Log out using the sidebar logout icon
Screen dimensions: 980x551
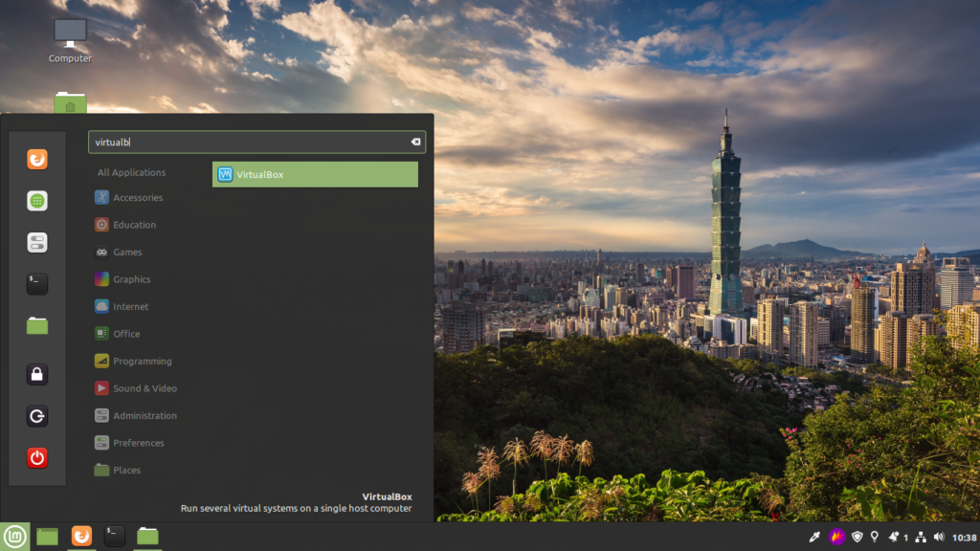click(37, 416)
